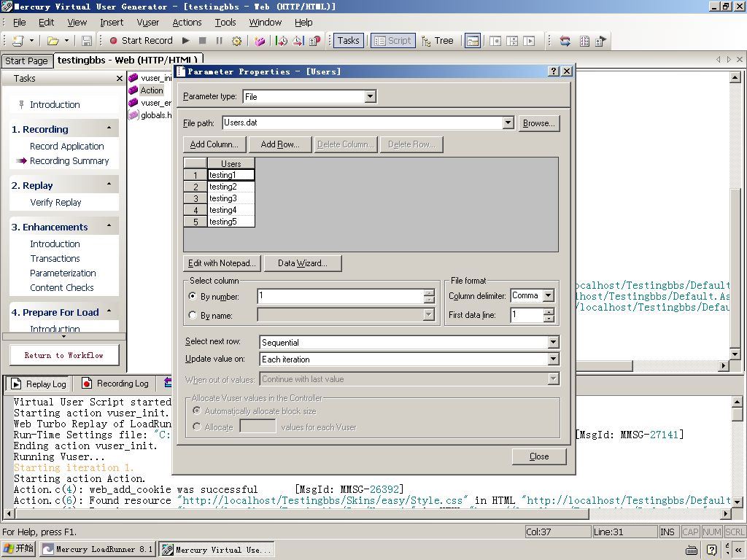Click the Browse... button
747x560 pixels.
click(x=539, y=122)
